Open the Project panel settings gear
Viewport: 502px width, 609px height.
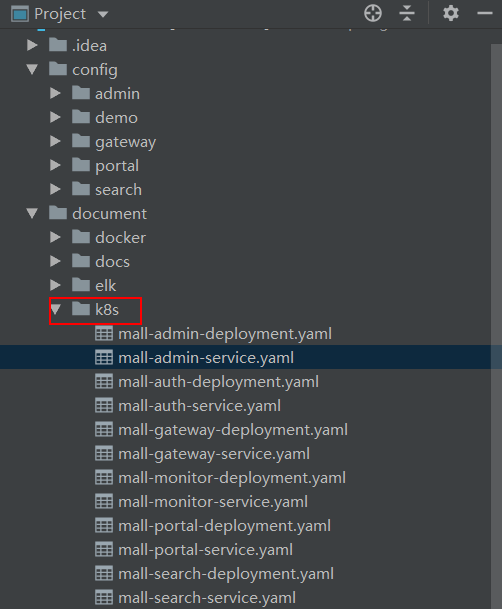coord(451,14)
